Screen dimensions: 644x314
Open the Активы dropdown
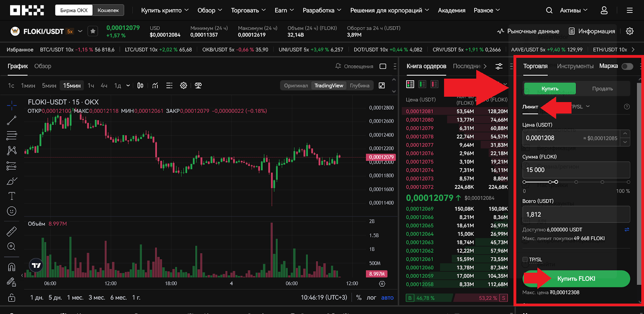coord(574,10)
